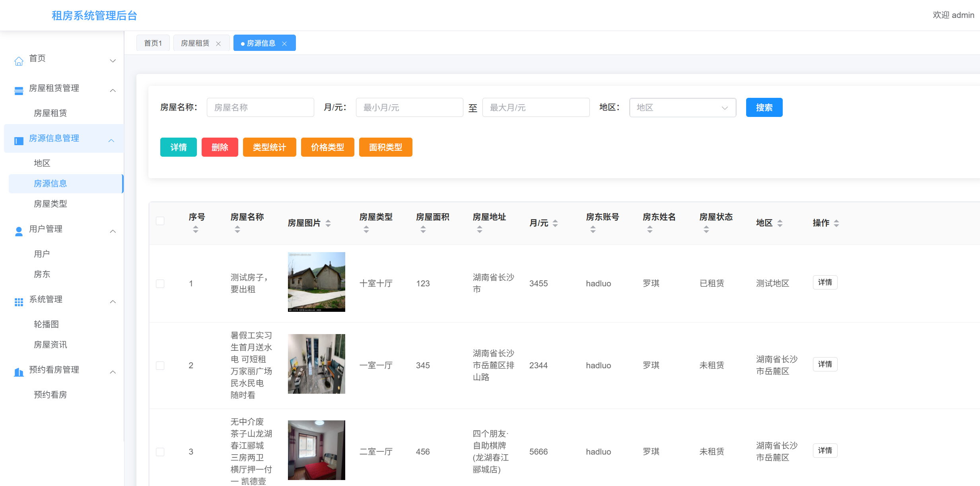Click the home icon in sidebar

[x=19, y=61]
